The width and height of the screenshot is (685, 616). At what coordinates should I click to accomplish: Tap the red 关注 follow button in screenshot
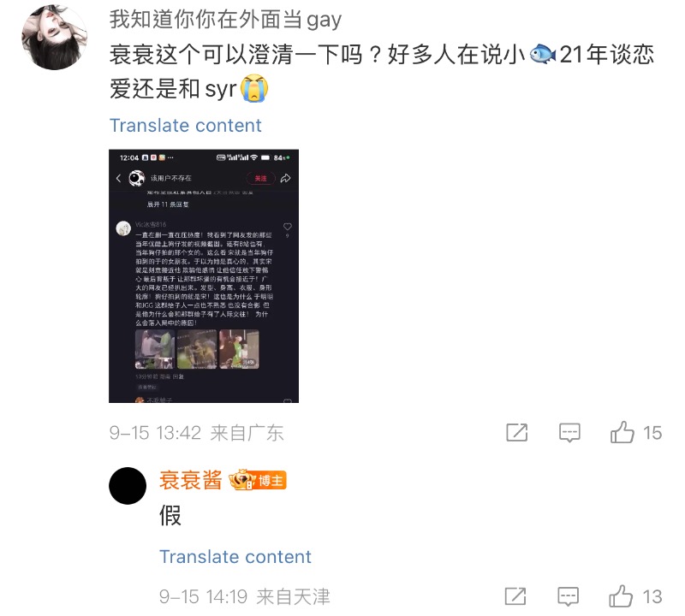click(x=261, y=178)
